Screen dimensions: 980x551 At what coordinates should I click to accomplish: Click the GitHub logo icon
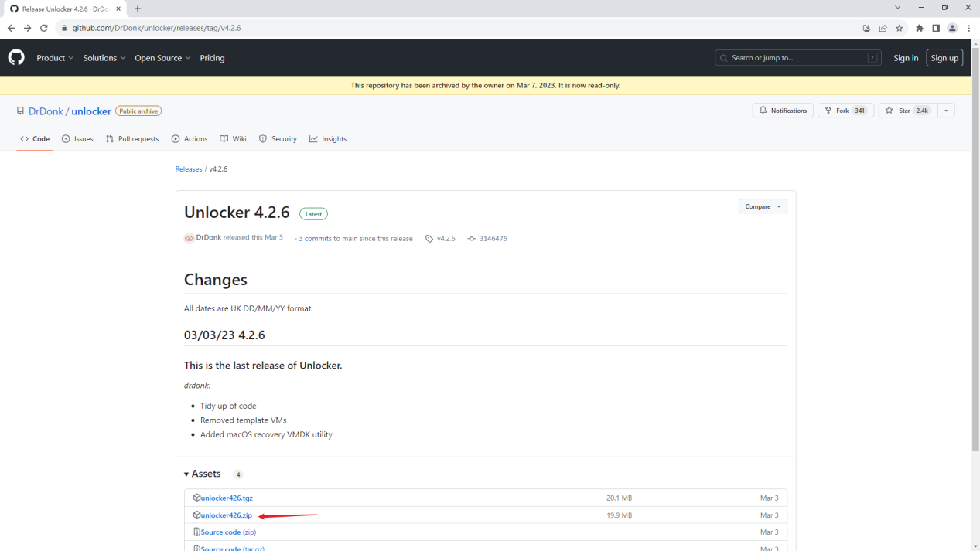click(16, 58)
